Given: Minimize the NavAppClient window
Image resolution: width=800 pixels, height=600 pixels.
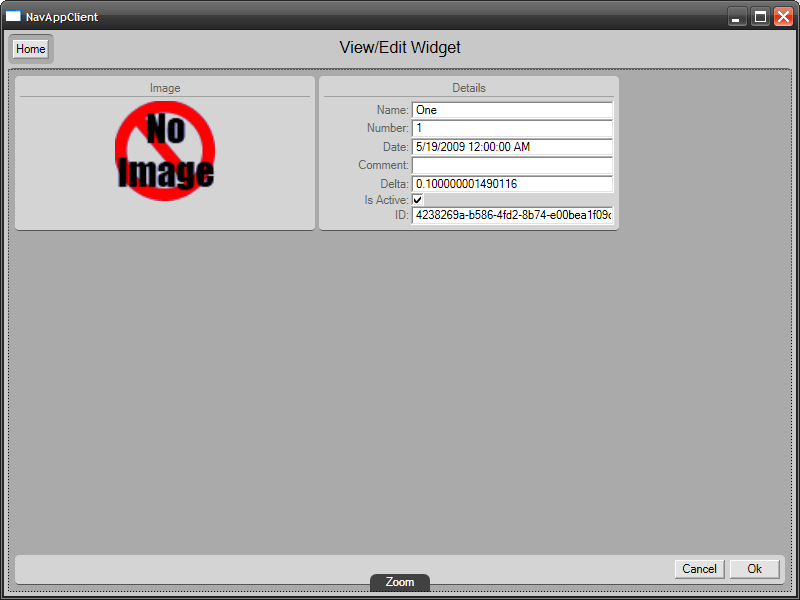Looking at the screenshot, I should [736, 16].
